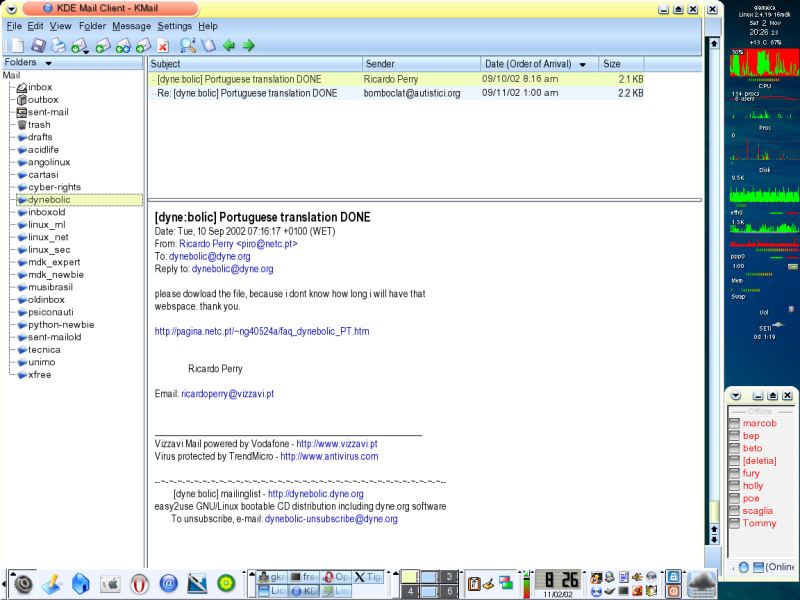Open the Folders header dropdown arrow
The width and height of the screenshot is (800, 600).
coord(48,63)
